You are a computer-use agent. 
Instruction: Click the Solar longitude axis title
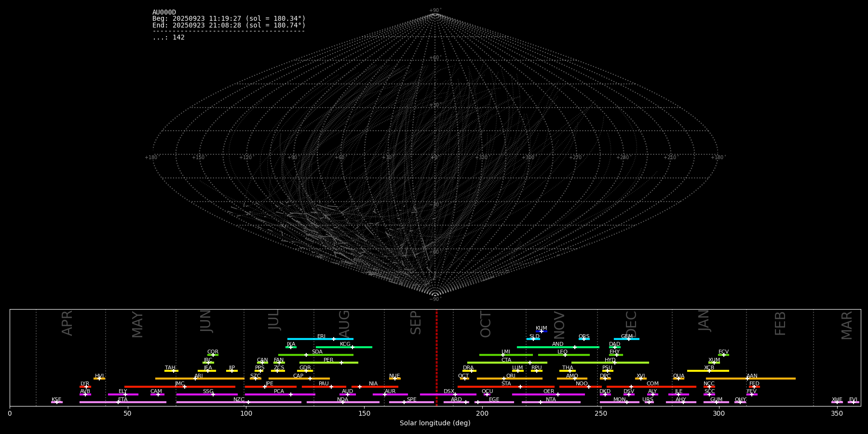(x=435, y=423)
